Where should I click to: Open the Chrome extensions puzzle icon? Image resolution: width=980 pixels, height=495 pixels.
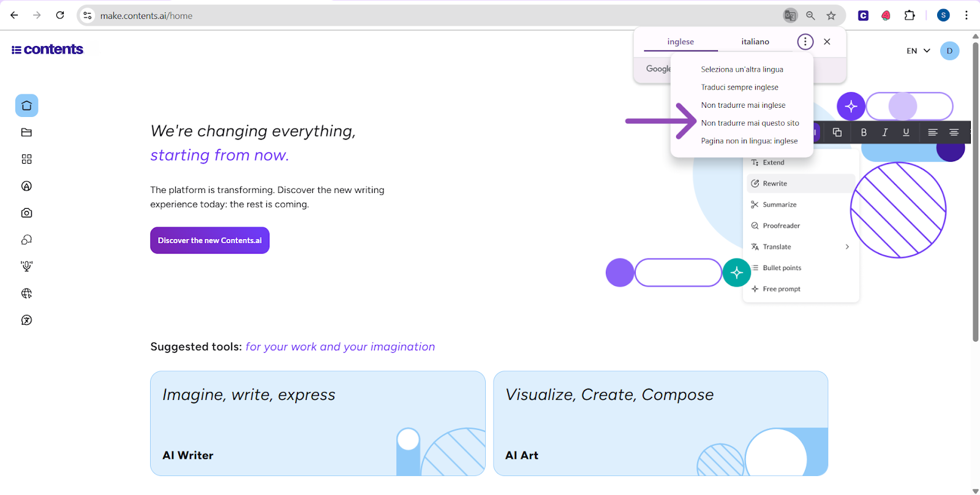coord(910,16)
